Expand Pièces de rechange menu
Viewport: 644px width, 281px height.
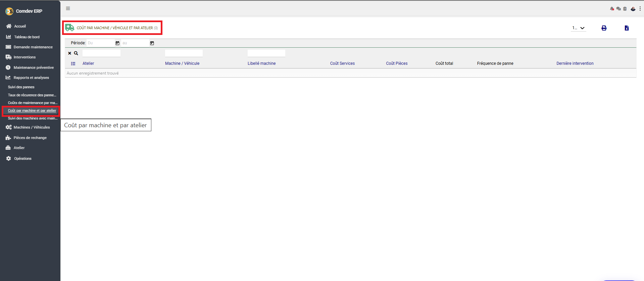pyautogui.click(x=30, y=138)
